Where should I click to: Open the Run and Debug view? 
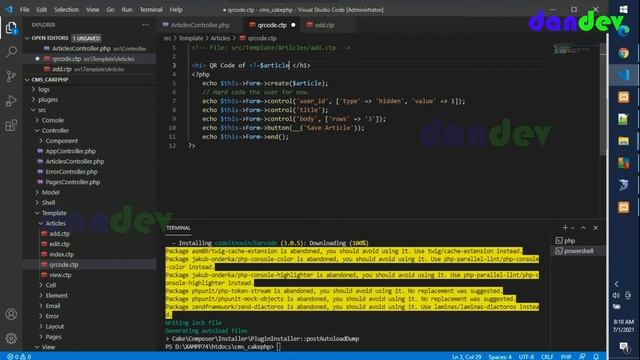11,101
